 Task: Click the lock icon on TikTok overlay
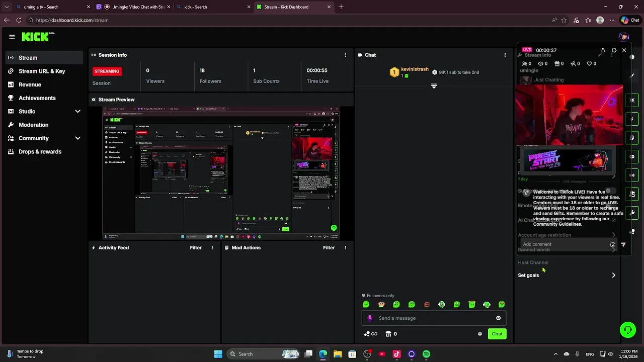click(602, 50)
